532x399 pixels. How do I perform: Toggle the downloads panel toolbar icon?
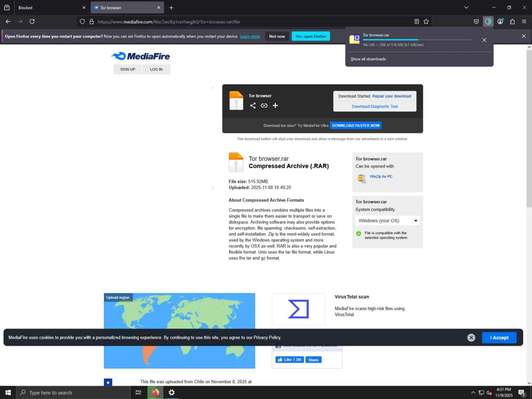click(x=488, y=22)
